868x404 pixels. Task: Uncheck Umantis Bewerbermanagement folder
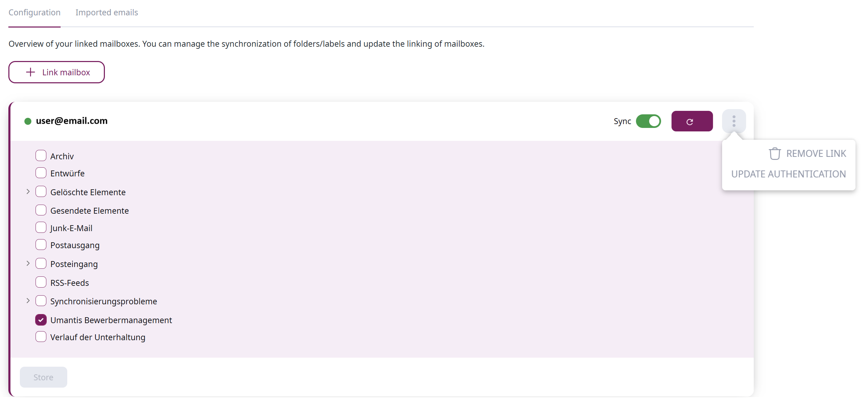pos(41,320)
